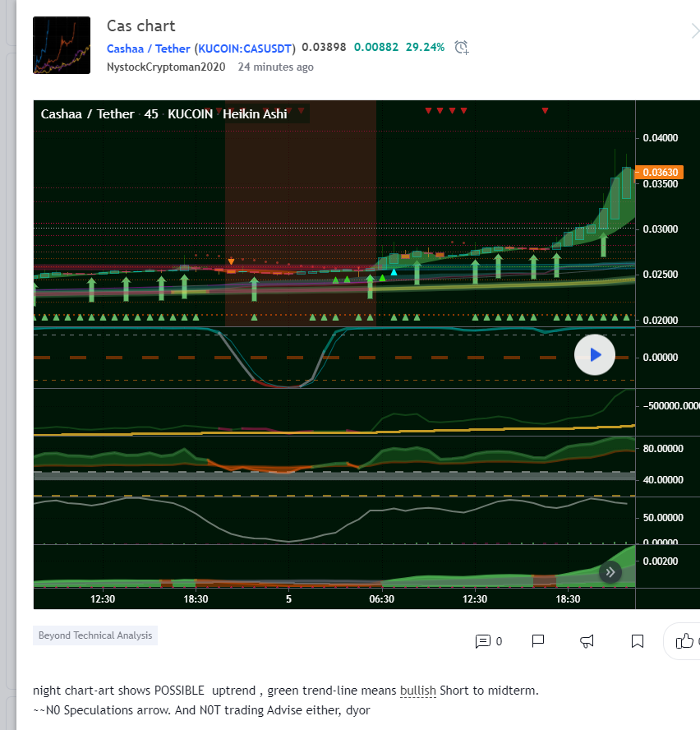The image size is (700, 730).
Task: Like the idea with thumbs-up icon
Action: tap(684, 641)
